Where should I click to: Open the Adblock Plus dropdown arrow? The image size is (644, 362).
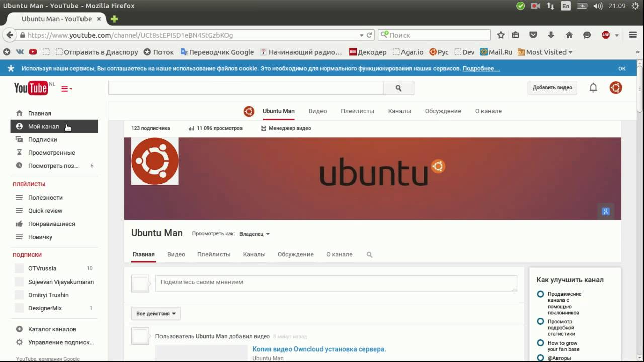(617, 36)
